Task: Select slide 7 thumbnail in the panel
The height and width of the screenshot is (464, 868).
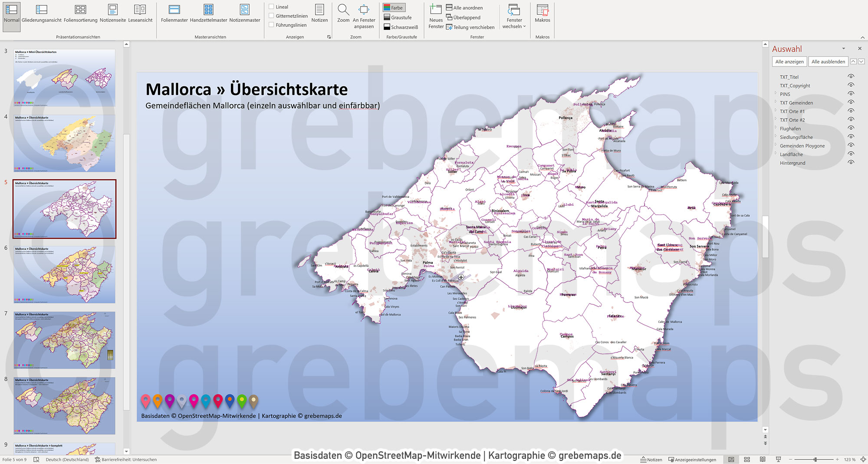Action: [x=63, y=341]
